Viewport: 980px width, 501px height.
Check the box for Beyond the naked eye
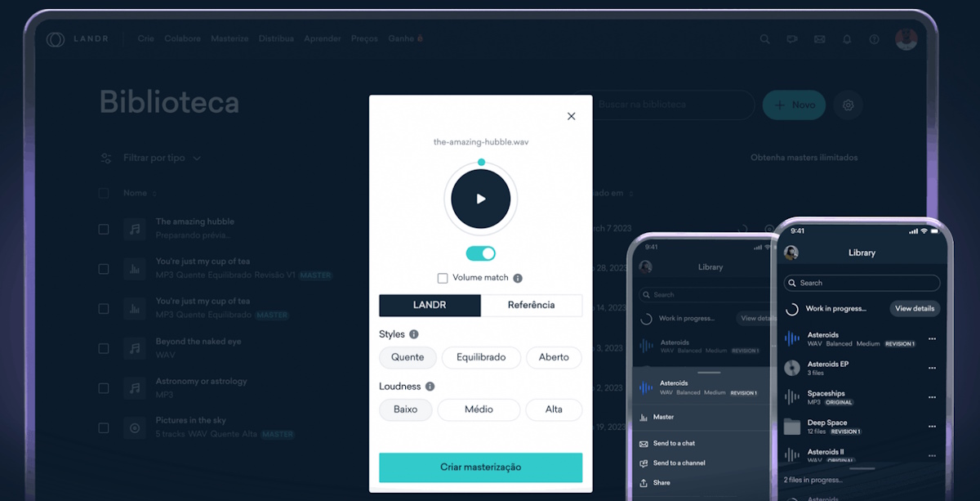coord(104,348)
